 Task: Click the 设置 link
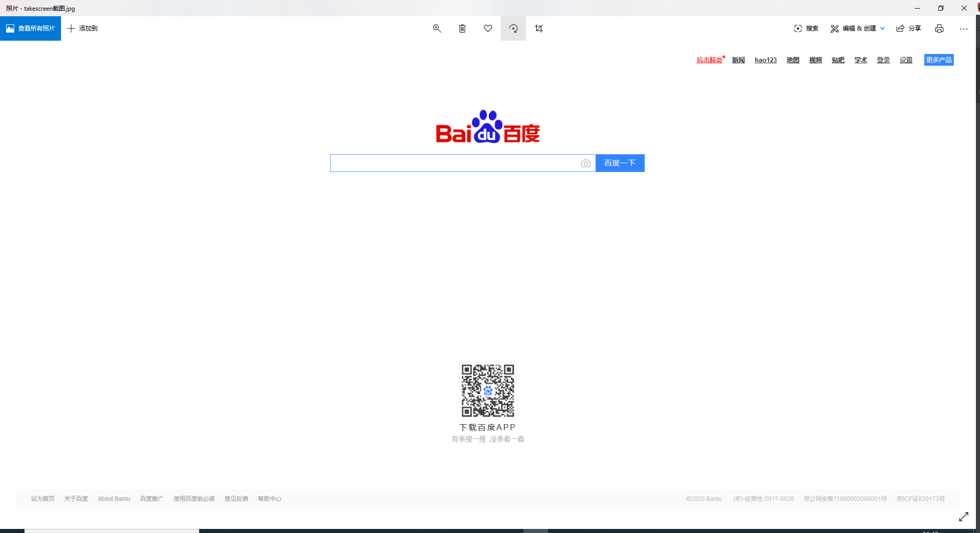906,60
